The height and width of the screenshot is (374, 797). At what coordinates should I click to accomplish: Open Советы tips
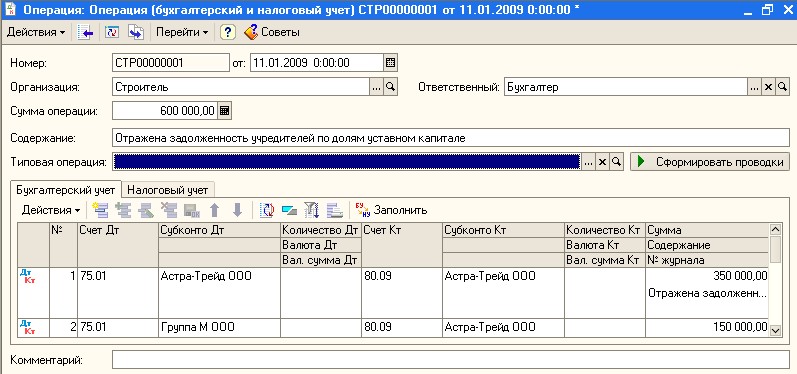(272, 33)
